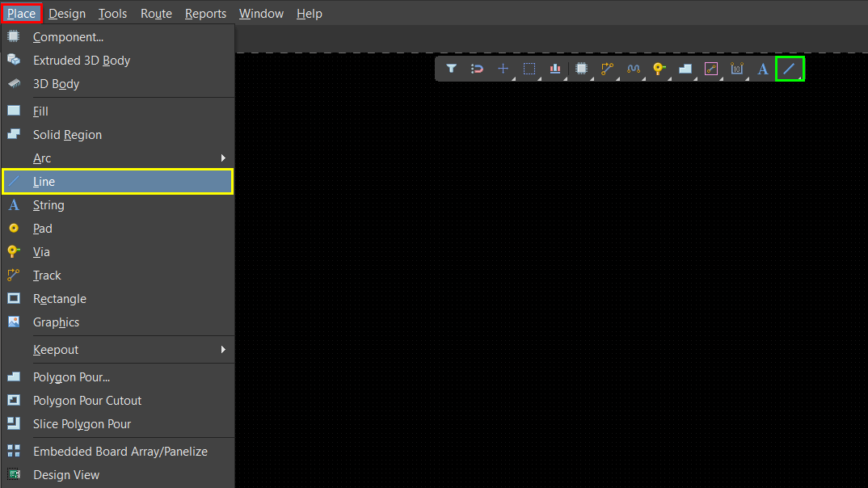Click the tuning/length meander icon
The height and width of the screenshot is (488, 868).
pos(633,69)
